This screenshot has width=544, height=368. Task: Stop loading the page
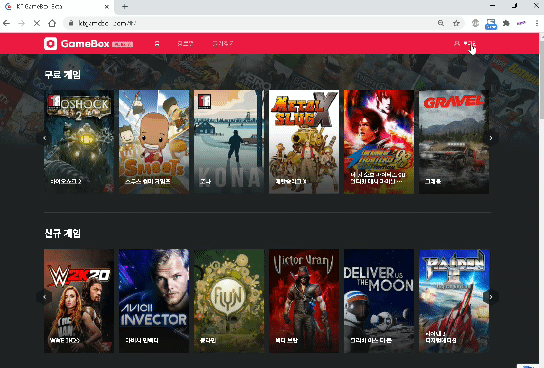[x=37, y=23]
